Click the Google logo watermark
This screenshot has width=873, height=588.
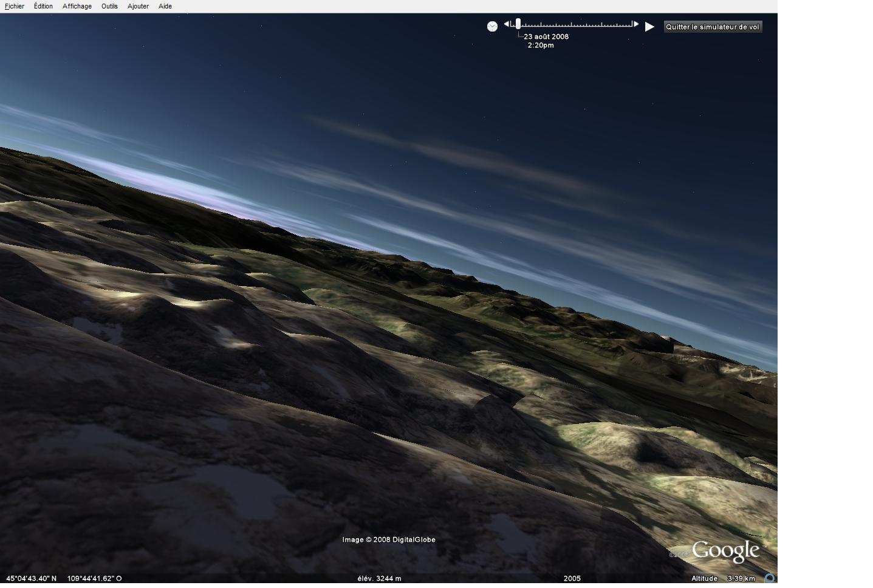point(725,550)
